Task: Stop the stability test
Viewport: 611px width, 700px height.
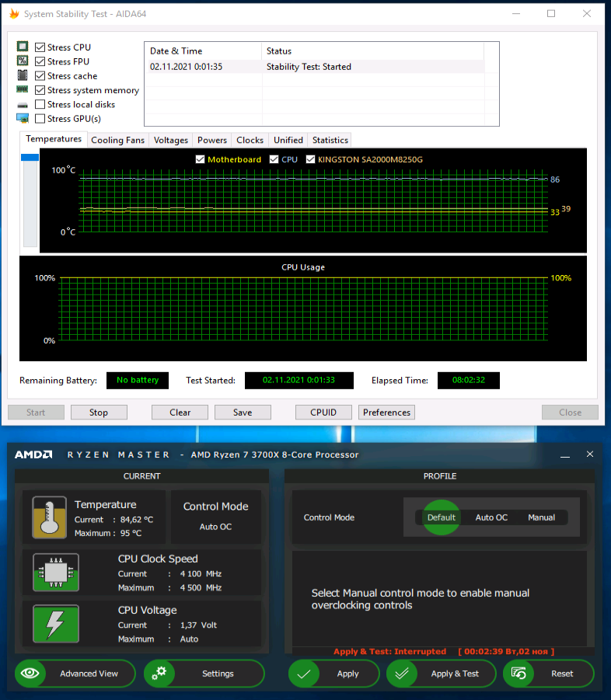Action: coord(99,413)
